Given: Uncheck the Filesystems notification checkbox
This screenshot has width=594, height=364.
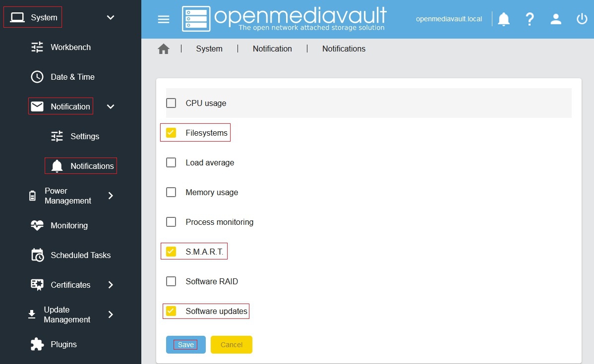Looking at the screenshot, I should (171, 133).
